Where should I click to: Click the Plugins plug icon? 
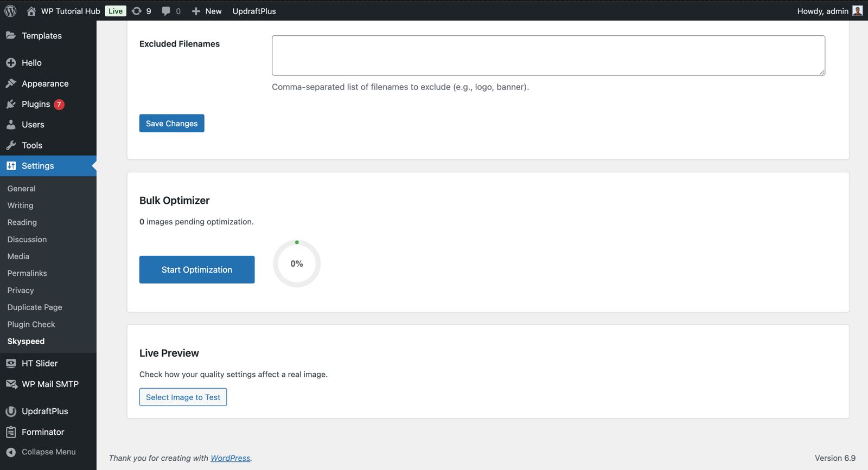[11, 104]
